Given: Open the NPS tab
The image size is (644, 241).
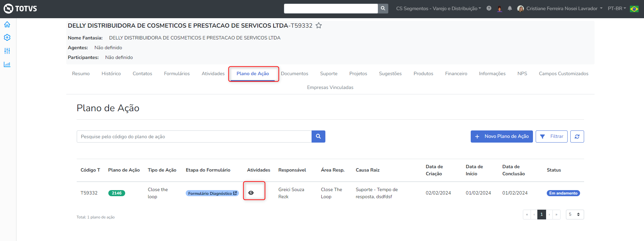Looking at the screenshot, I should 522,73.
